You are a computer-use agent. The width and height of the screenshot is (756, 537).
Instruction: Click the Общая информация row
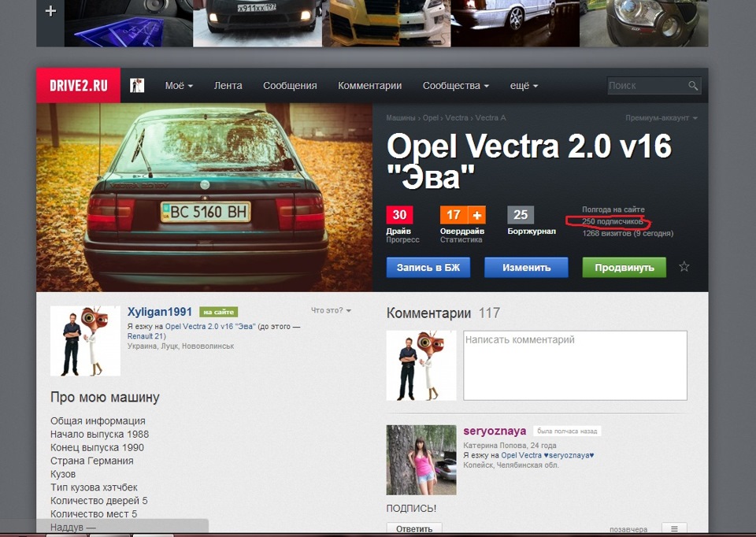point(98,420)
